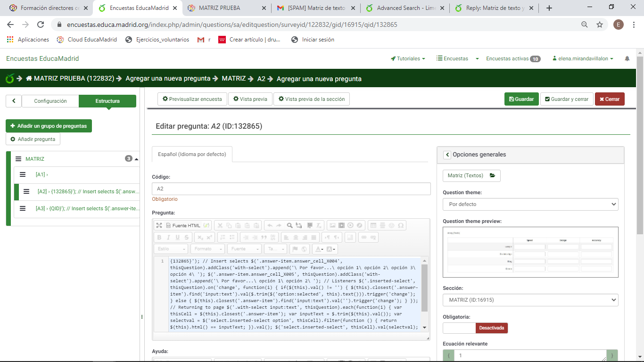Screen dimensions: 644x362
Task: Click the Código input field containing A2
Action: tap(291, 189)
